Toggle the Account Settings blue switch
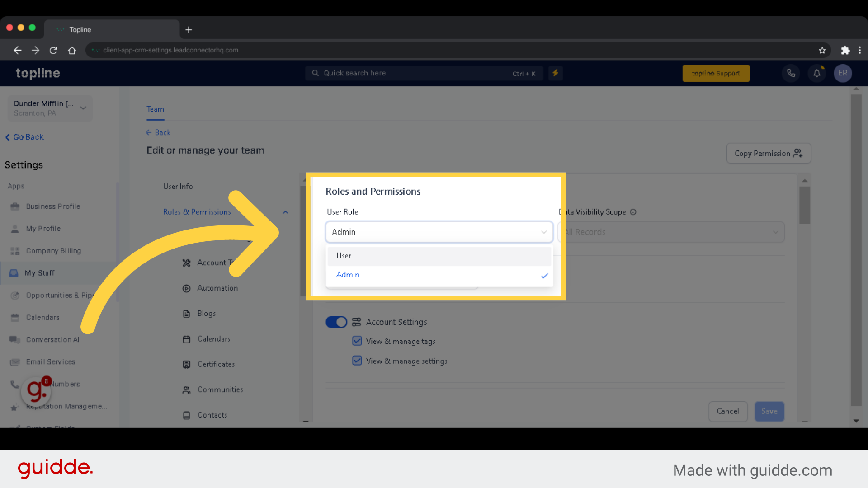Screen dimensions: 868x488 point(336,322)
